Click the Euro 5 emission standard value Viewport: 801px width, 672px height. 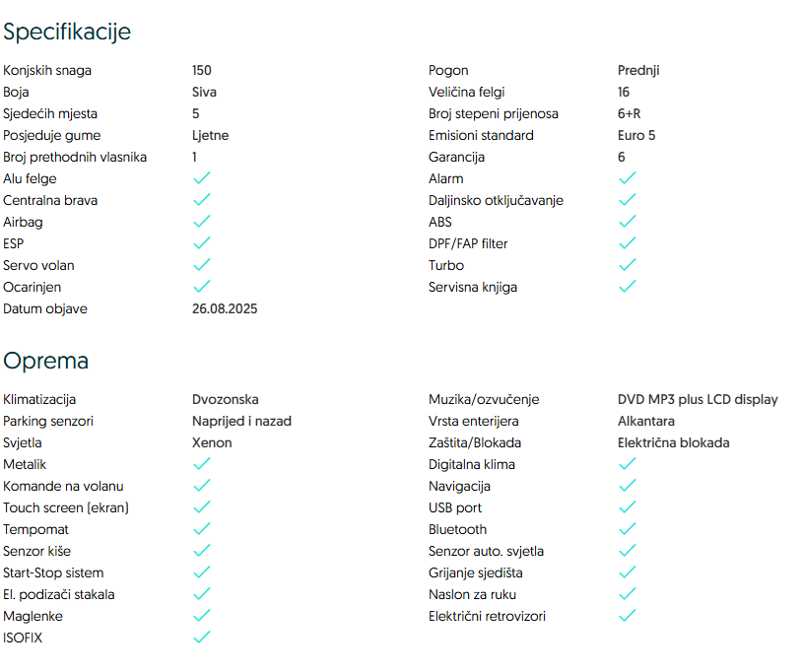coord(636,135)
